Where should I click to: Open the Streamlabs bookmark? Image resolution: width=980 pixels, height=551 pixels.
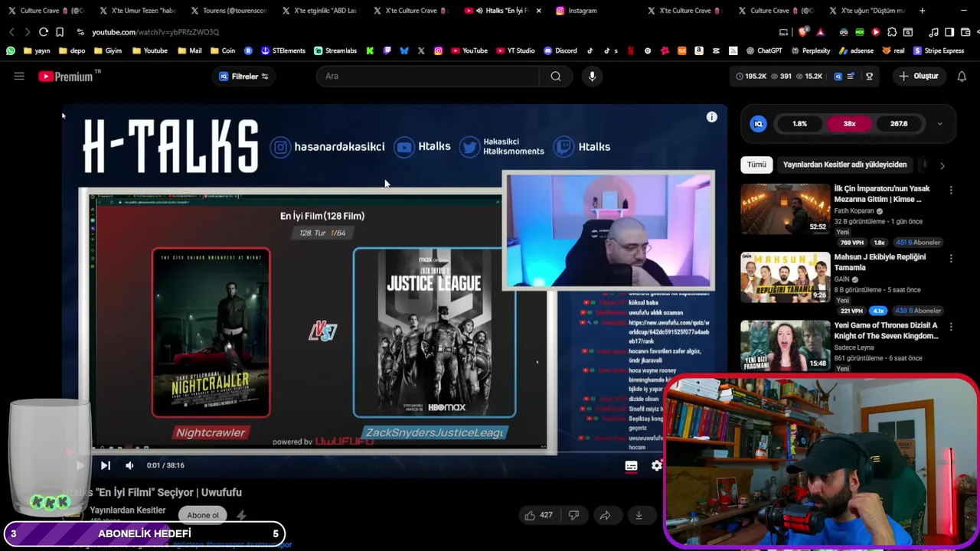tap(335, 51)
